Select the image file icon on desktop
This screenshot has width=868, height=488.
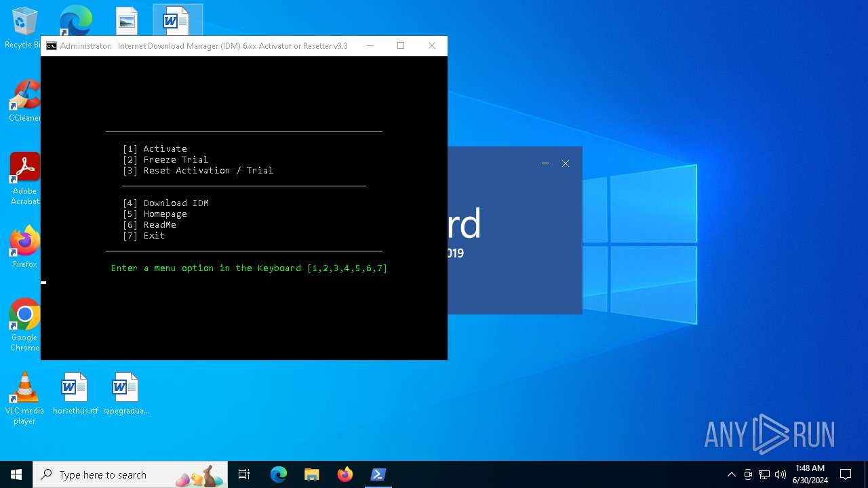[x=127, y=21]
